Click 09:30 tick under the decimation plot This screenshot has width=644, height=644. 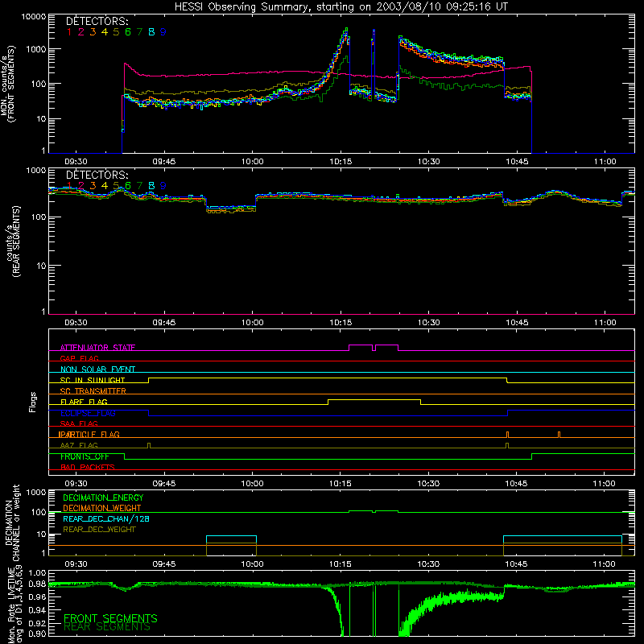tap(76, 564)
